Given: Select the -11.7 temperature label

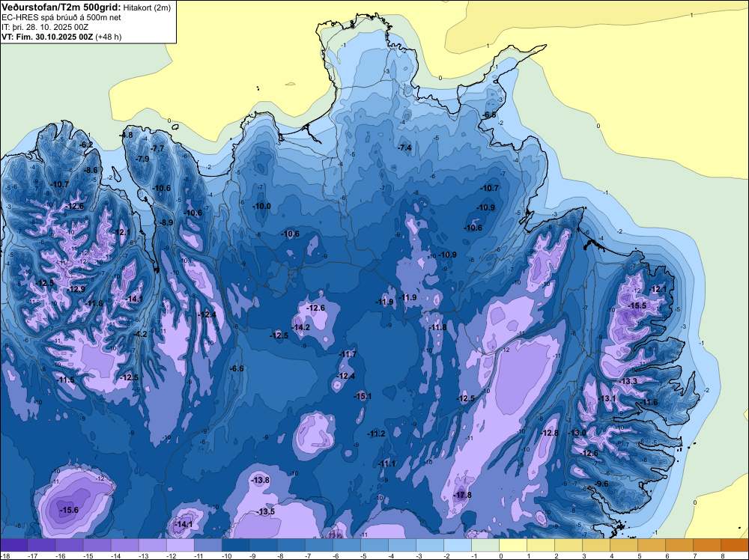Looking at the screenshot, I should (348, 354).
